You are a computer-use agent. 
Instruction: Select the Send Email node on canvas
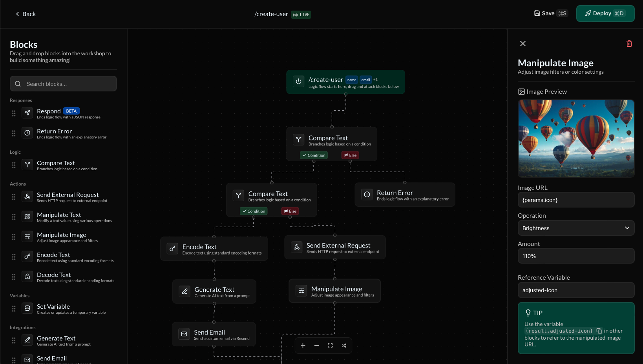(214, 334)
